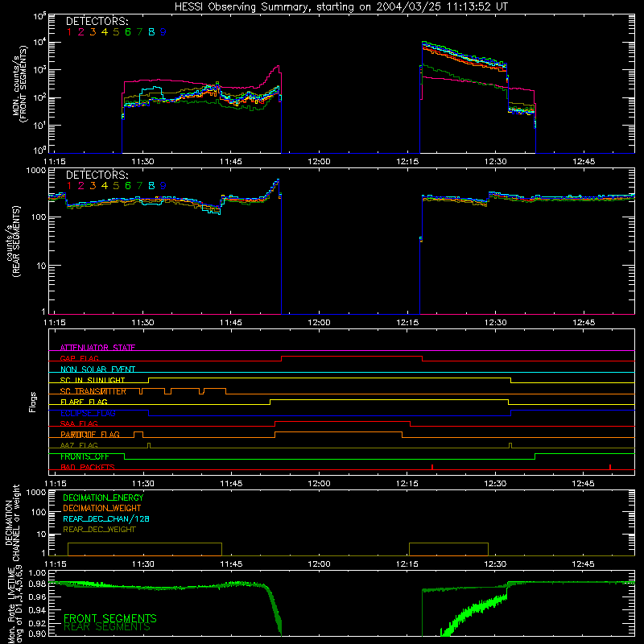Click the REAR_DEC_WEIGHT legend entry
This screenshot has width=644, height=644.
99,530
